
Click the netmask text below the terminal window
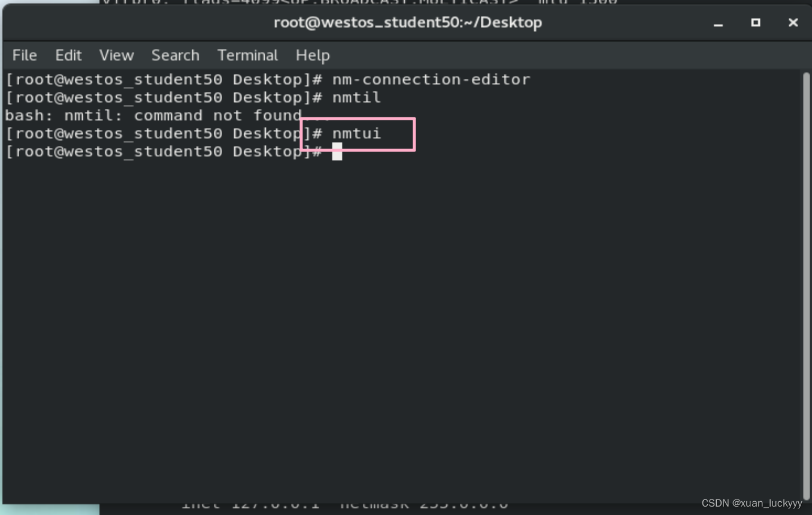pos(374,505)
